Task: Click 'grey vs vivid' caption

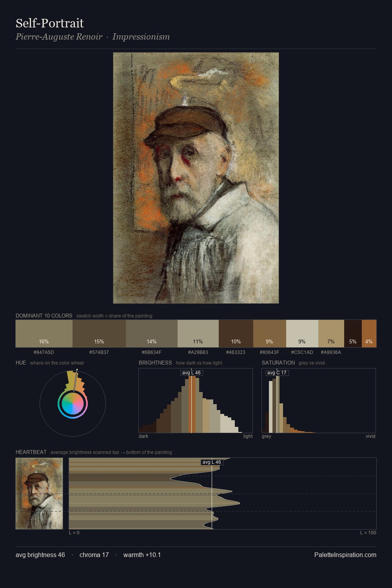Action: [312, 363]
